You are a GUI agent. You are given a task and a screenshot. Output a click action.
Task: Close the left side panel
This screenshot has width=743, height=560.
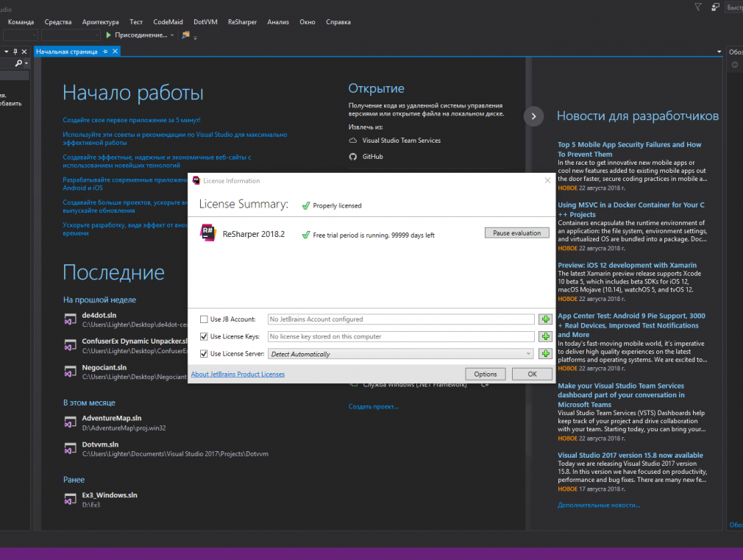[24, 52]
